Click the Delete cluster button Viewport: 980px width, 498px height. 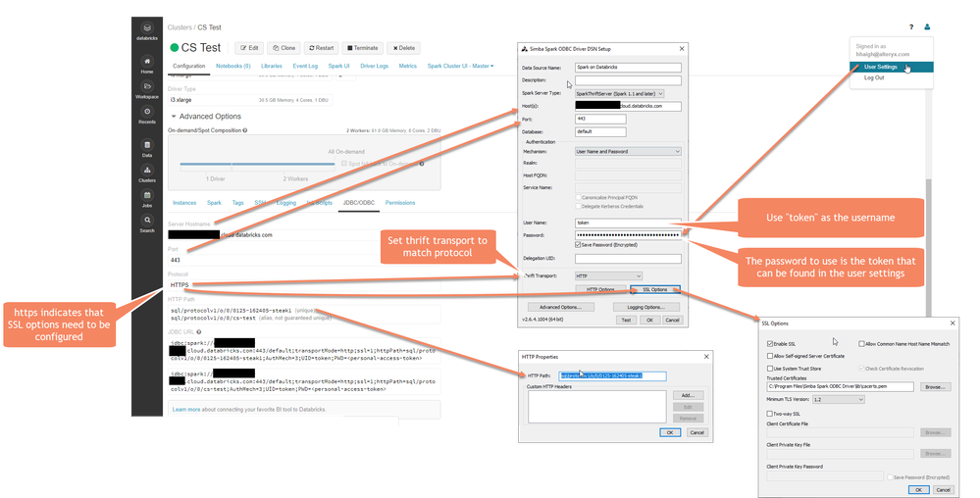click(403, 48)
